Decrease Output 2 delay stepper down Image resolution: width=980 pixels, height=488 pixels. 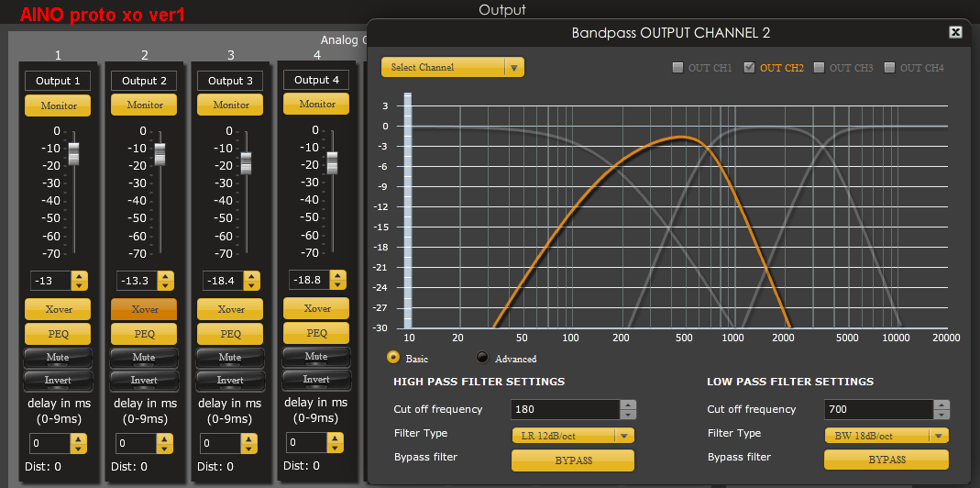[x=164, y=449]
